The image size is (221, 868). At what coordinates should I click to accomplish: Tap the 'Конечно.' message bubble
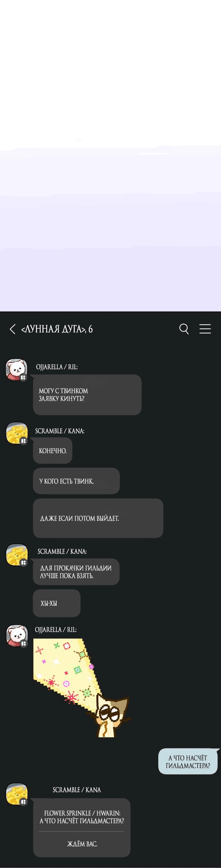pos(53,451)
